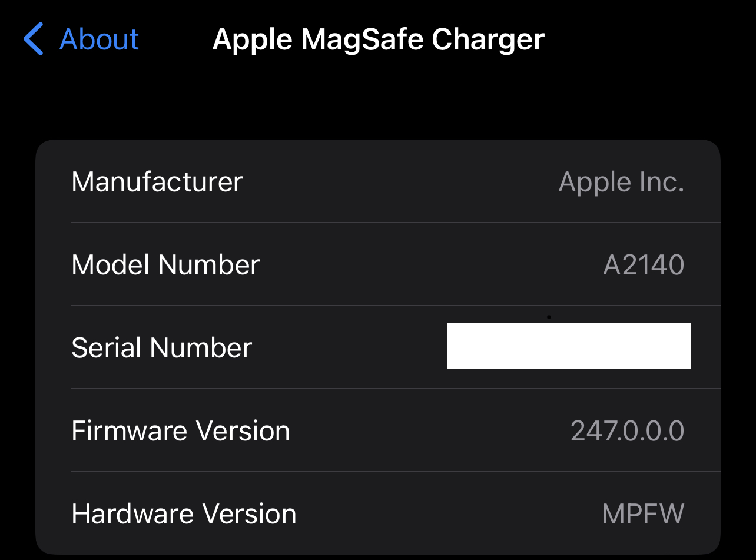The height and width of the screenshot is (560, 756).
Task: Click the black background above the info card
Action: 377,106
